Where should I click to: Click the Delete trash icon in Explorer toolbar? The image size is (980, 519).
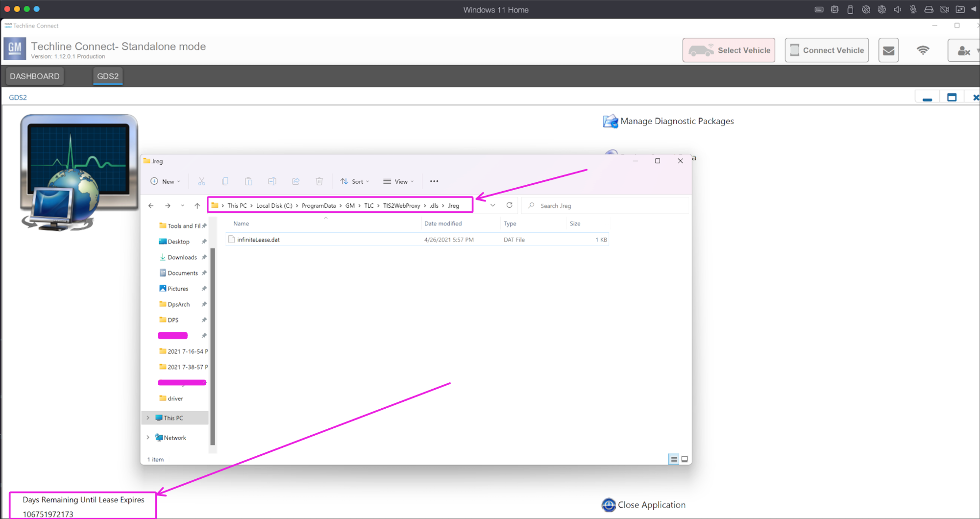(x=319, y=181)
